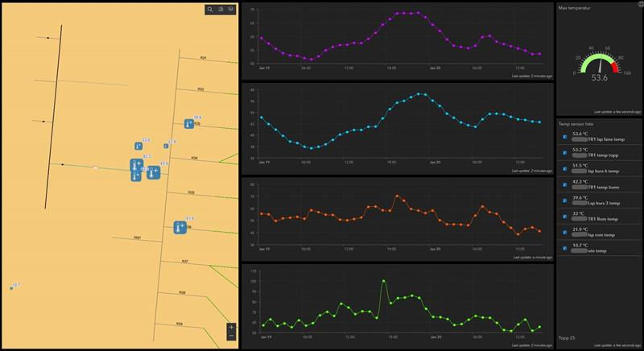The image size is (644, 351).
Task: Click icon for 53.6 °C TR1 lsp fase temp
Action: pyautogui.click(x=565, y=137)
